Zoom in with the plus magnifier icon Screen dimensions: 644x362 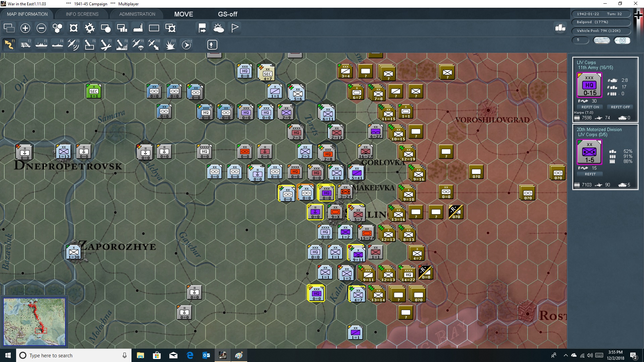(25, 28)
